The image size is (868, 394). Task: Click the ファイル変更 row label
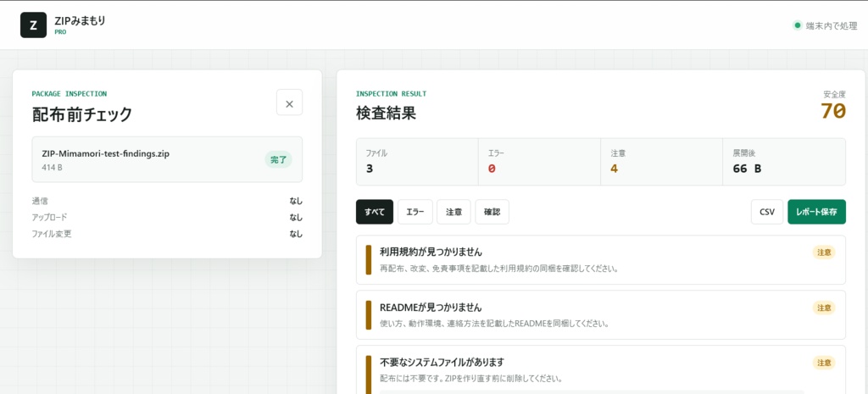[52, 234]
